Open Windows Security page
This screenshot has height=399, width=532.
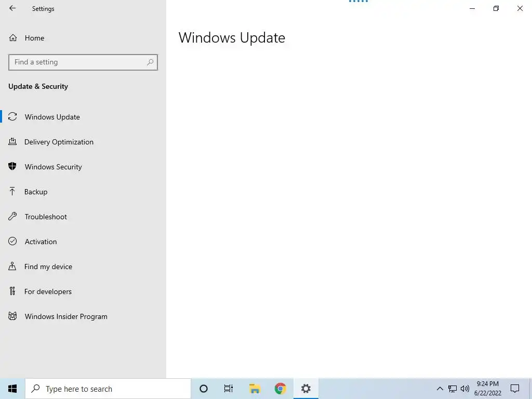[x=83, y=167]
